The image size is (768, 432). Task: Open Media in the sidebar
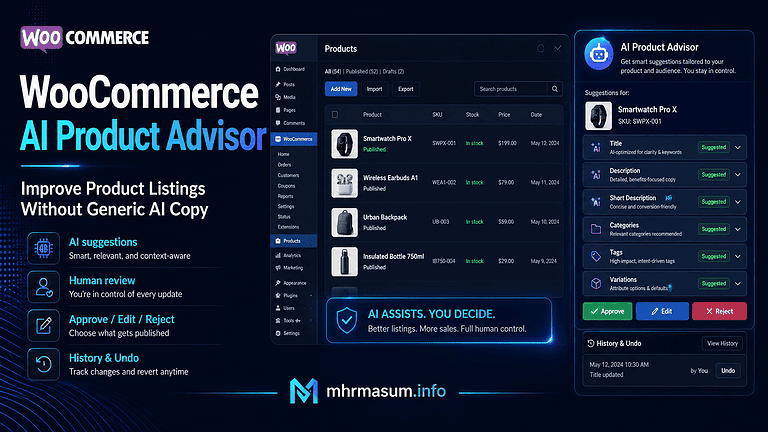(x=286, y=97)
